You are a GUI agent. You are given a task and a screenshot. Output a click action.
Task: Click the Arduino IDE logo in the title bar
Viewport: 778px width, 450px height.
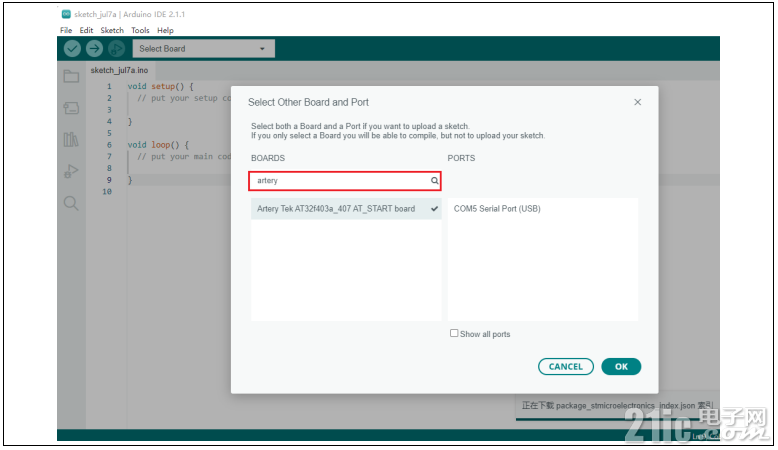66,14
